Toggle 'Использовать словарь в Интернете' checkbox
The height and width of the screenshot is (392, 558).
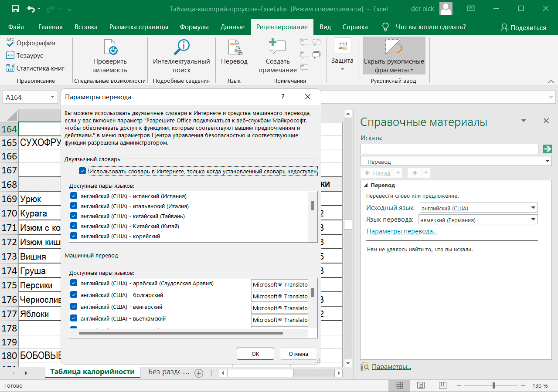point(82,171)
